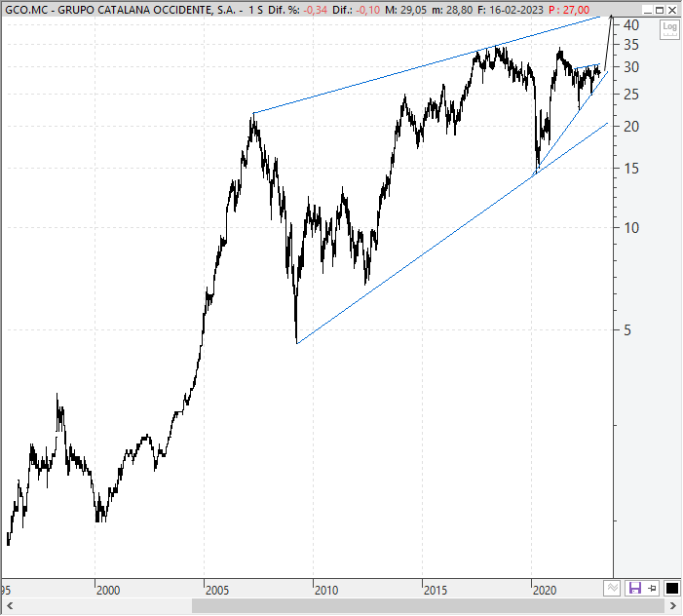Click the '2005' time axis label
The height and width of the screenshot is (616, 683).
pos(217,591)
